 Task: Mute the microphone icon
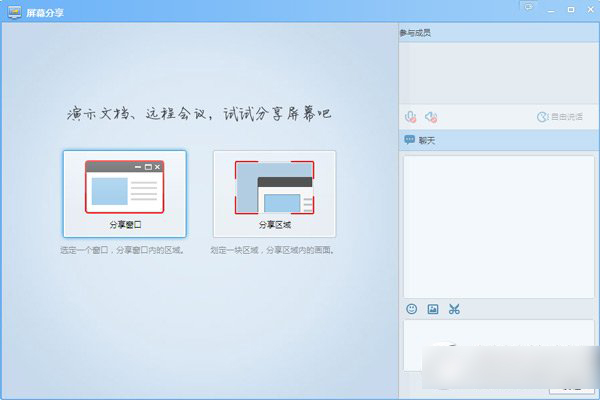click(410, 117)
